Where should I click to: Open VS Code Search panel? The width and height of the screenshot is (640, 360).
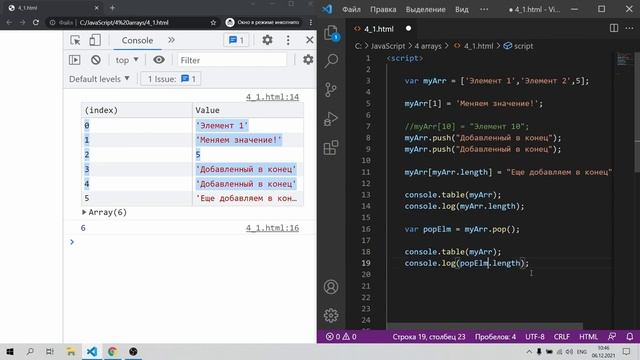click(331, 61)
